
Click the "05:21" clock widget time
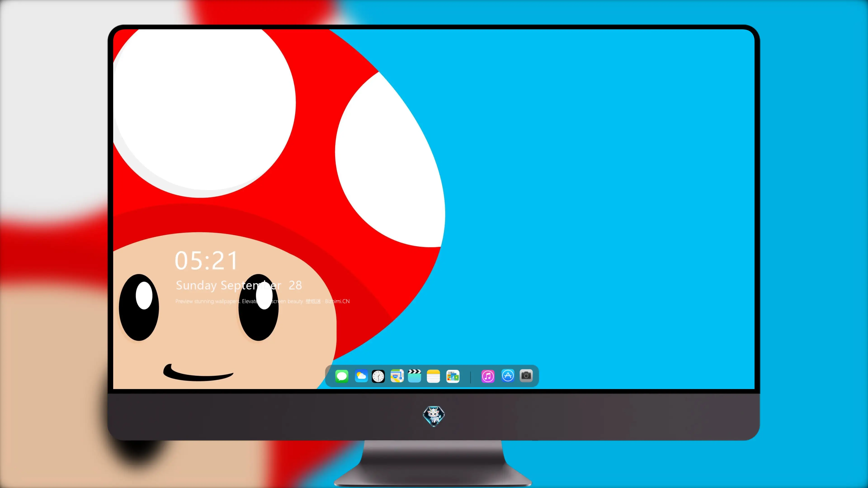tap(206, 261)
